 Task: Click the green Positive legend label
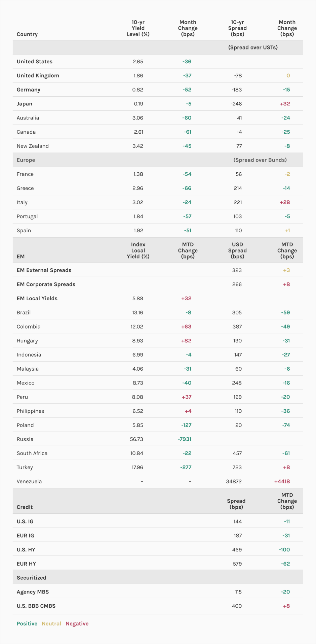pyautogui.click(x=27, y=623)
